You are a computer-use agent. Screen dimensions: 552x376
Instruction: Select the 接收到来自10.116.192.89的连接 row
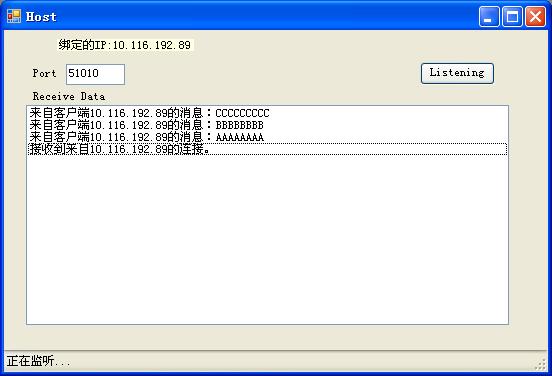268,149
